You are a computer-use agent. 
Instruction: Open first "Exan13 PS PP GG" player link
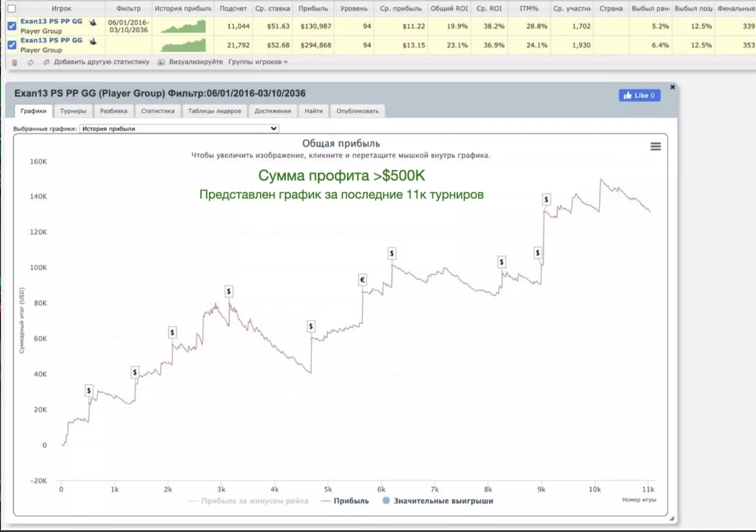coord(51,22)
